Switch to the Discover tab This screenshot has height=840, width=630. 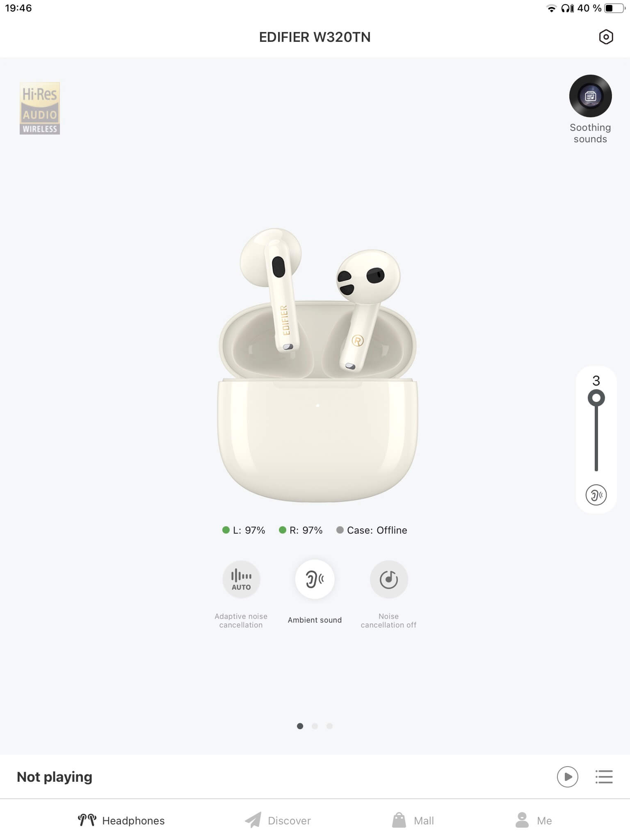[278, 820]
